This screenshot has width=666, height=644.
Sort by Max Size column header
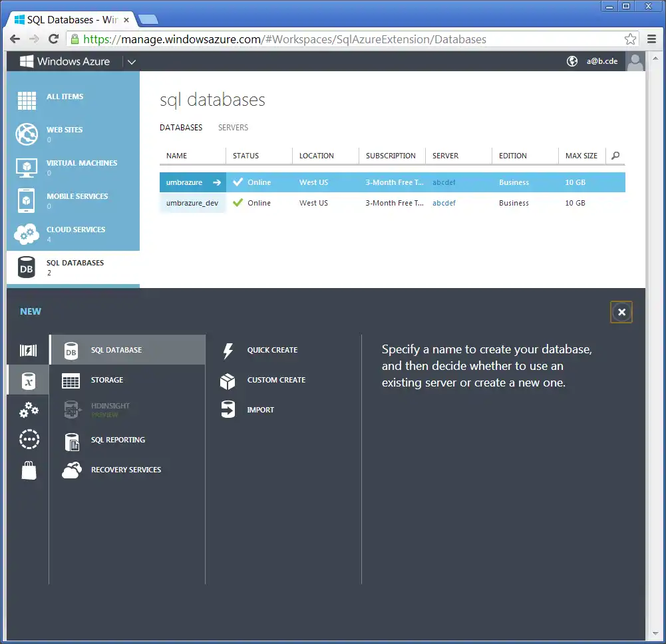tap(581, 156)
